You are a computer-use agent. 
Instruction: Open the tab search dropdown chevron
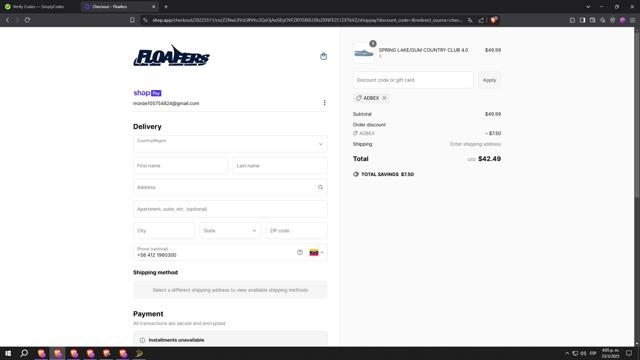(x=588, y=7)
